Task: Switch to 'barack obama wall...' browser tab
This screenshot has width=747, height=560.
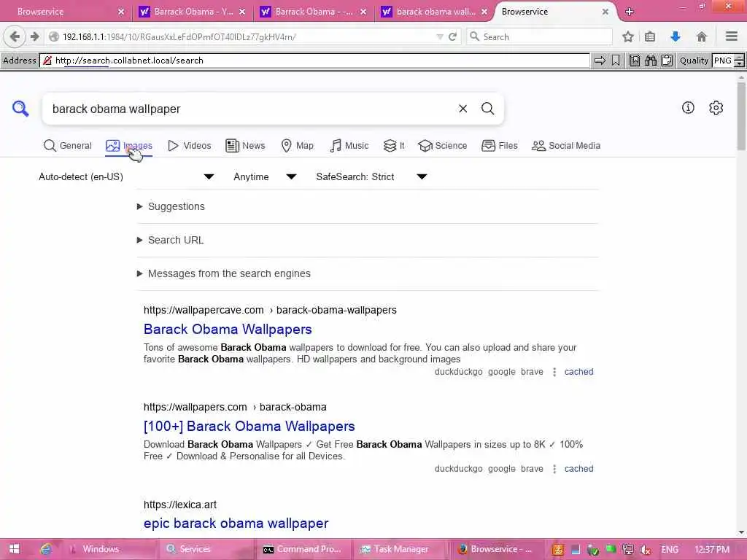Action: pos(435,12)
